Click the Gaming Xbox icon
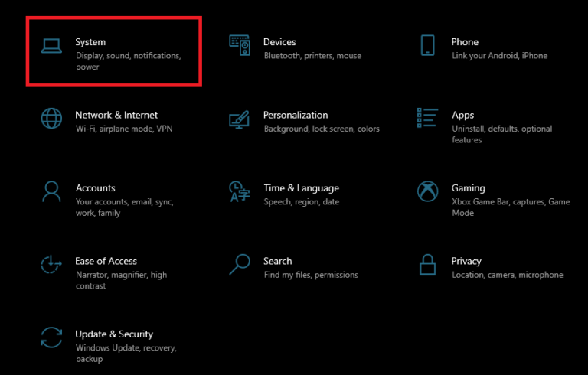Viewport: 588px width, 375px height. 427,191
